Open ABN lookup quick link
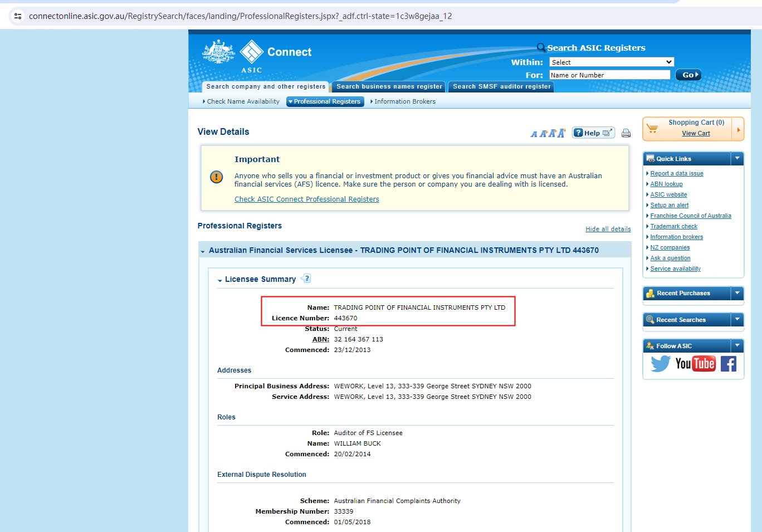Viewport: 762px width, 532px height. click(666, 184)
